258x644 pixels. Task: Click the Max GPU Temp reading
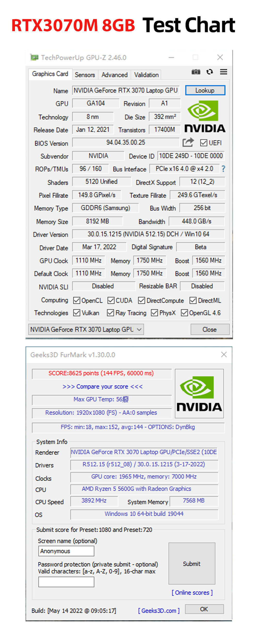[x=101, y=400]
